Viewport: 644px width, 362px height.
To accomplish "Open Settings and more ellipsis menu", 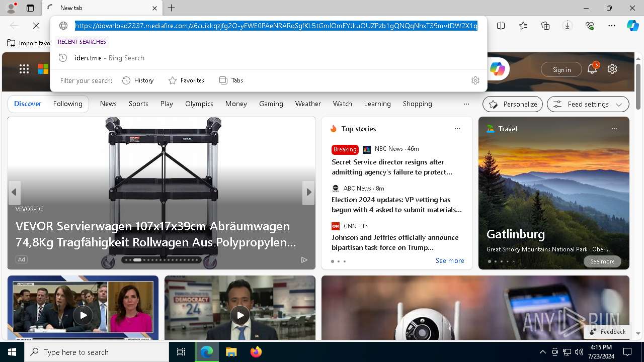I will click(612, 26).
